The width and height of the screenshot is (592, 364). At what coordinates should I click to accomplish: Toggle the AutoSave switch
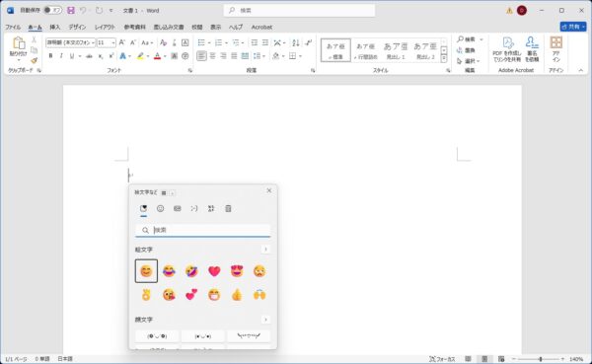point(52,10)
